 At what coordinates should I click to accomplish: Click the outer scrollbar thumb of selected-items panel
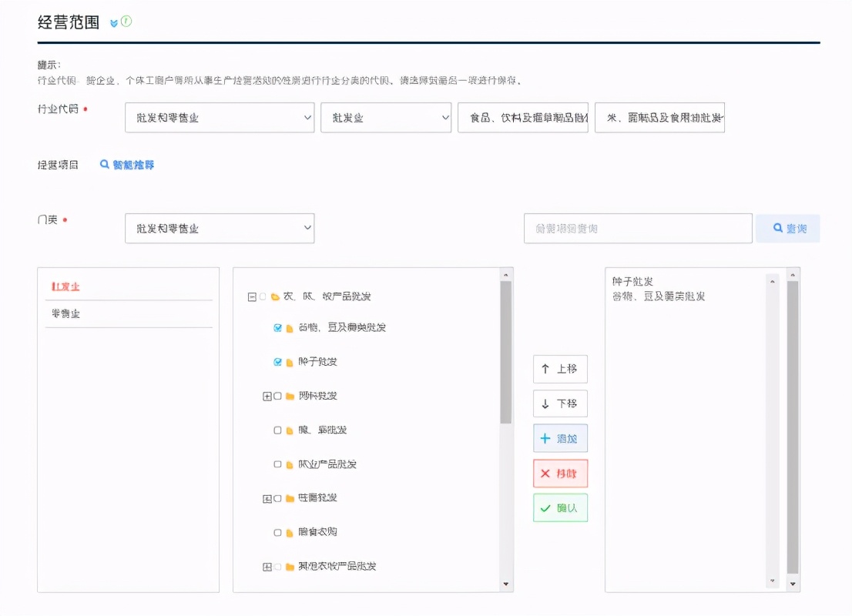793,427
